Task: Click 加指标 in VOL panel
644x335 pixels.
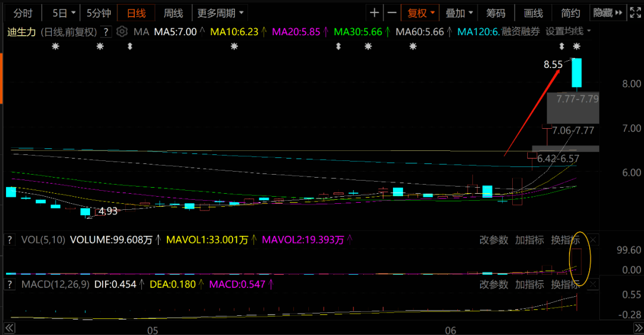Action: pyautogui.click(x=530, y=240)
